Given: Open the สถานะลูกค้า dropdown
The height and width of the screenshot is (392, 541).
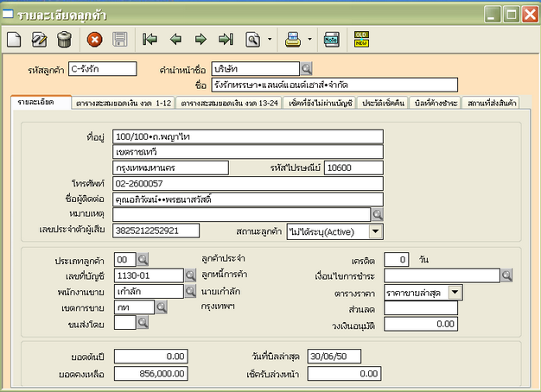Looking at the screenshot, I should click(x=375, y=231).
